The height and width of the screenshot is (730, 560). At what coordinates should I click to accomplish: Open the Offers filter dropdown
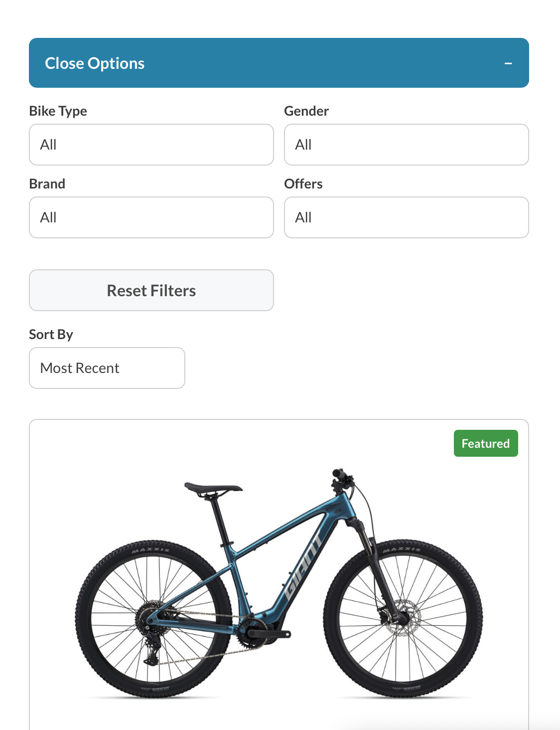(406, 217)
